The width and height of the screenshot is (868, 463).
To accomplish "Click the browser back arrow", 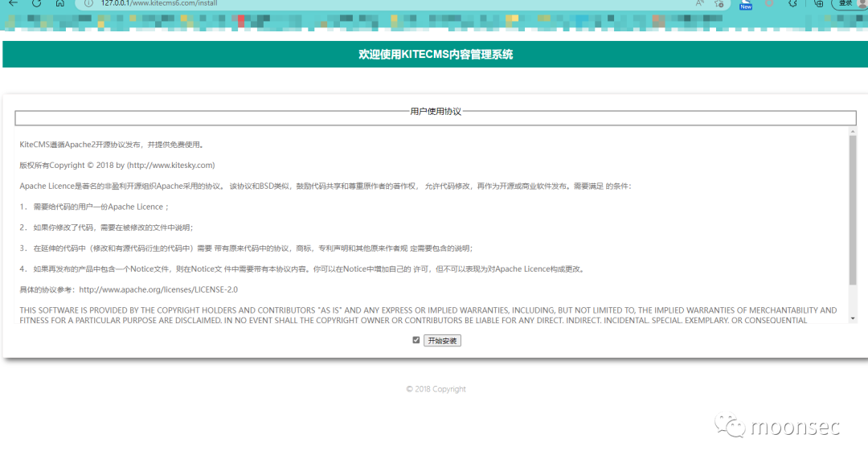I will click(x=14, y=3).
